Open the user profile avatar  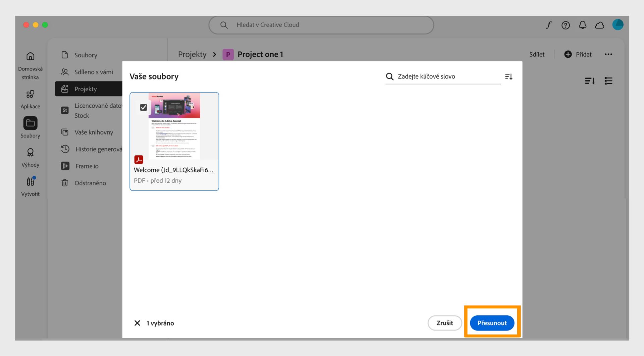pos(618,24)
